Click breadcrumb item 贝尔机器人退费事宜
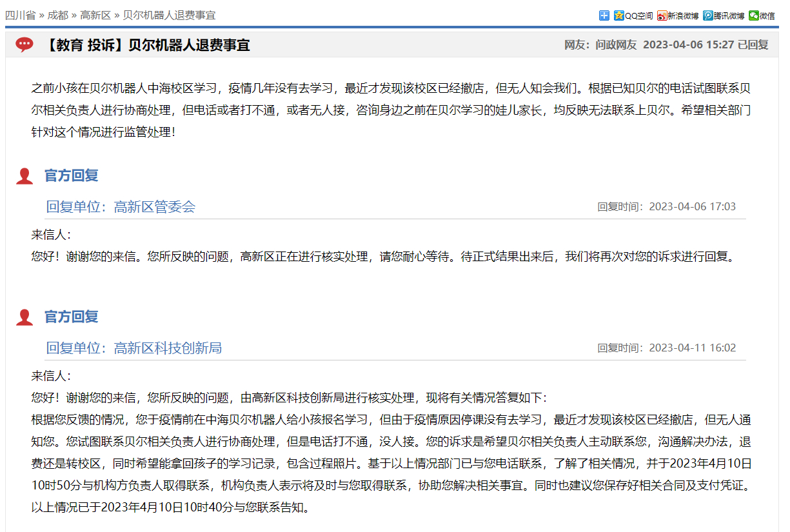Screen dimensions: 790x532 pyautogui.click(x=169, y=15)
